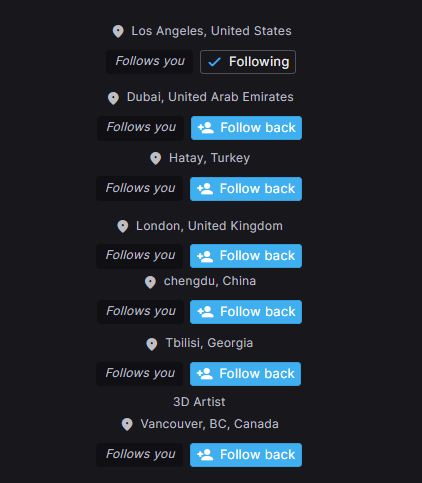This screenshot has width=422, height=483.
Task: Click the London, United Kingdom location text
Action: pyautogui.click(x=209, y=226)
